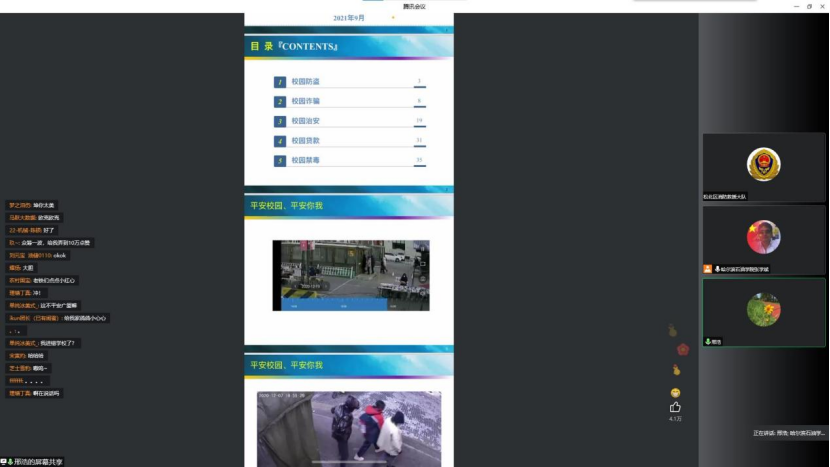Click the 校园禁毒 contents item
830x467 pixels.
click(306, 160)
